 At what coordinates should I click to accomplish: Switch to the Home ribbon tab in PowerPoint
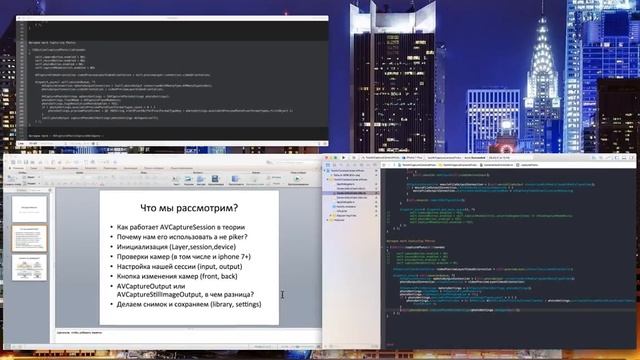18,168
